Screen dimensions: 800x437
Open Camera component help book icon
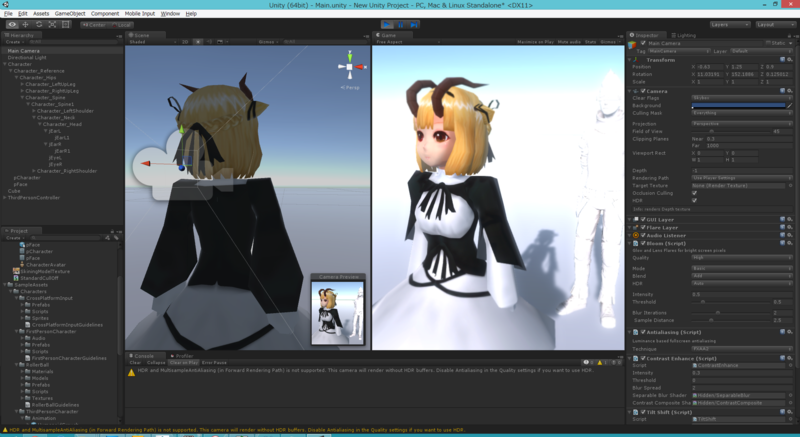click(x=783, y=91)
